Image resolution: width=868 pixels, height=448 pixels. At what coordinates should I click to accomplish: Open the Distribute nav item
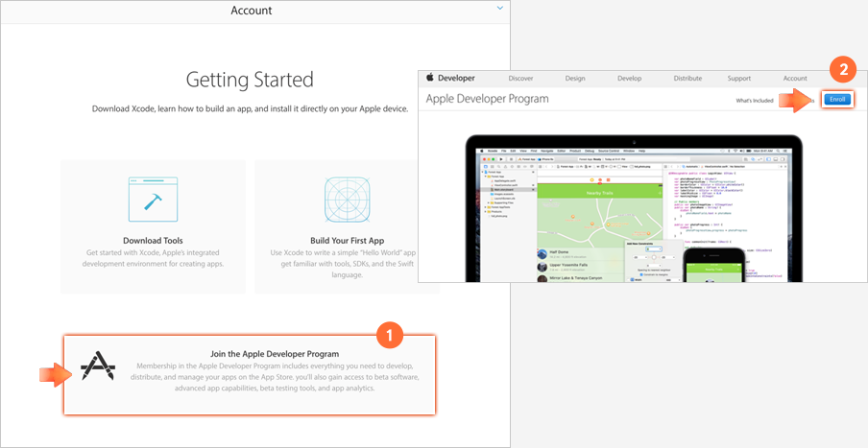tap(687, 79)
